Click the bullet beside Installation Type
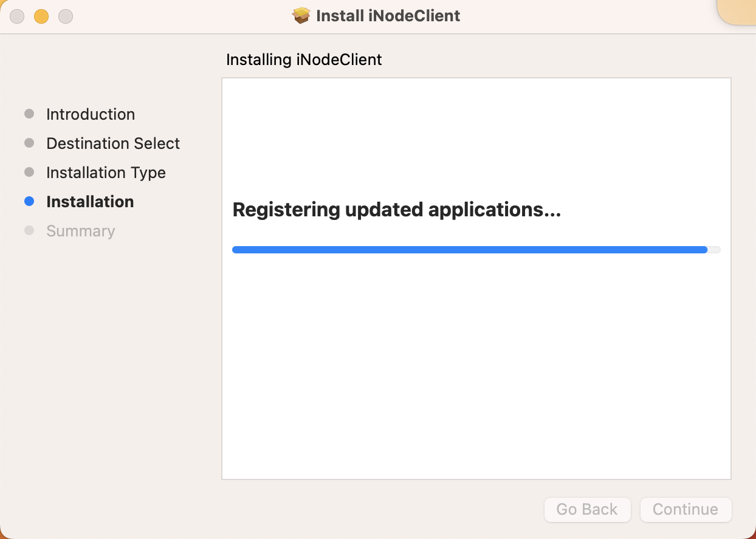 29,172
